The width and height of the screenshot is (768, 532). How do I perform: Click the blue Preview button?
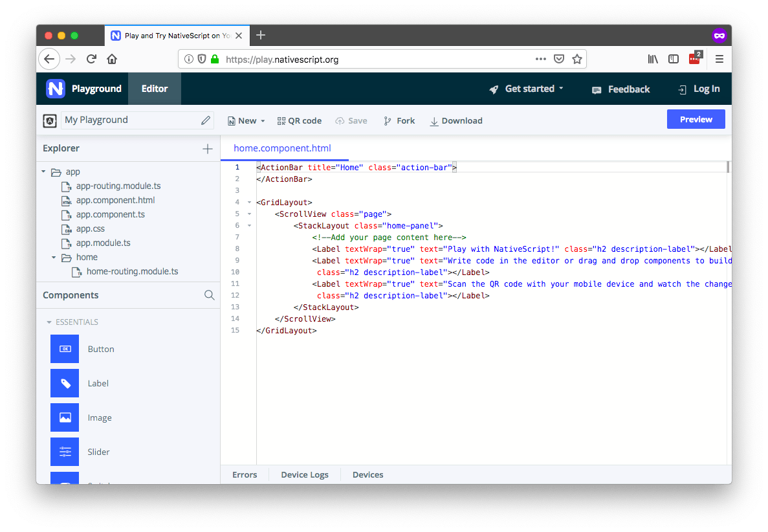pos(696,120)
